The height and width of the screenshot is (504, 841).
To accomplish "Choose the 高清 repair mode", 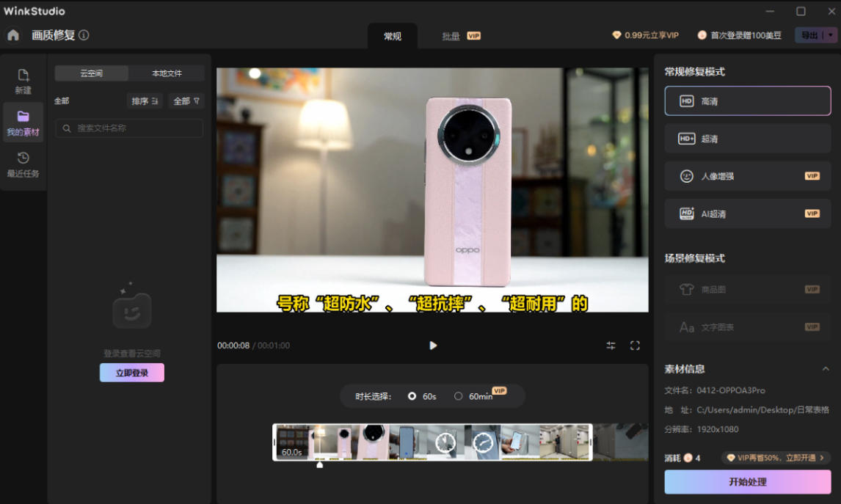I will click(747, 101).
